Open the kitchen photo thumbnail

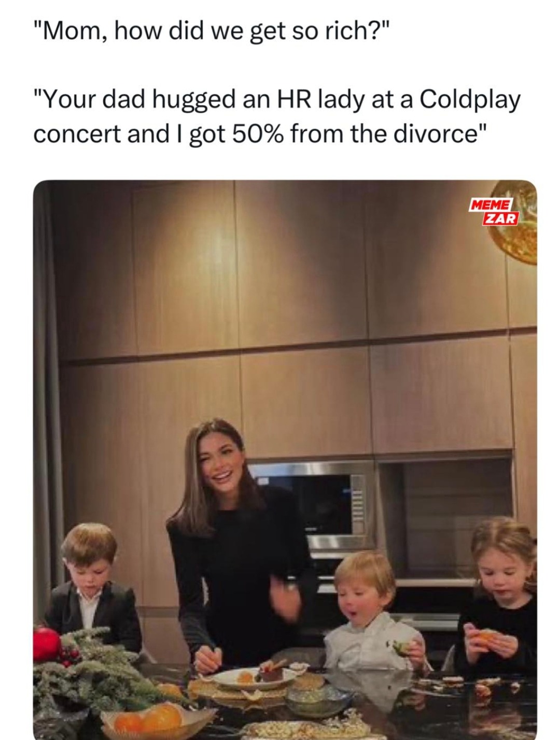click(x=285, y=459)
